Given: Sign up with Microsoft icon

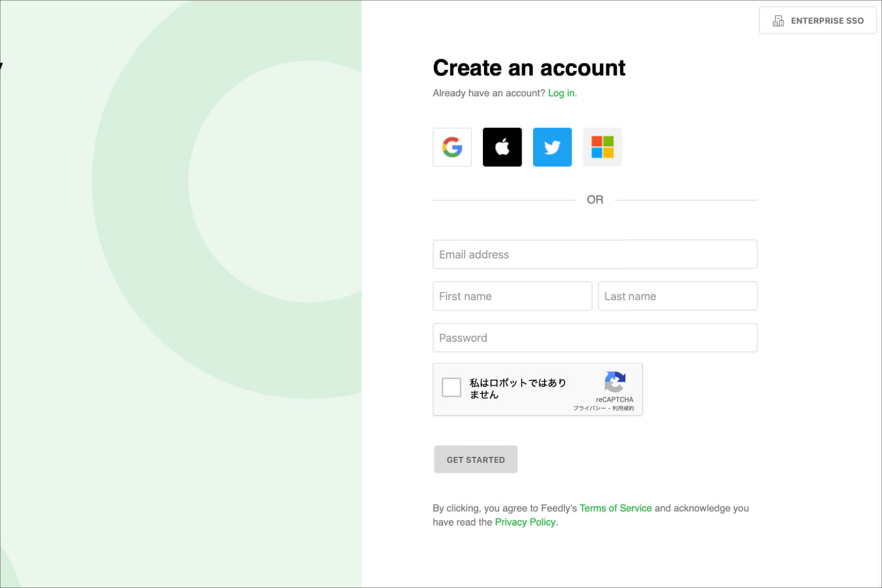Looking at the screenshot, I should [603, 147].
